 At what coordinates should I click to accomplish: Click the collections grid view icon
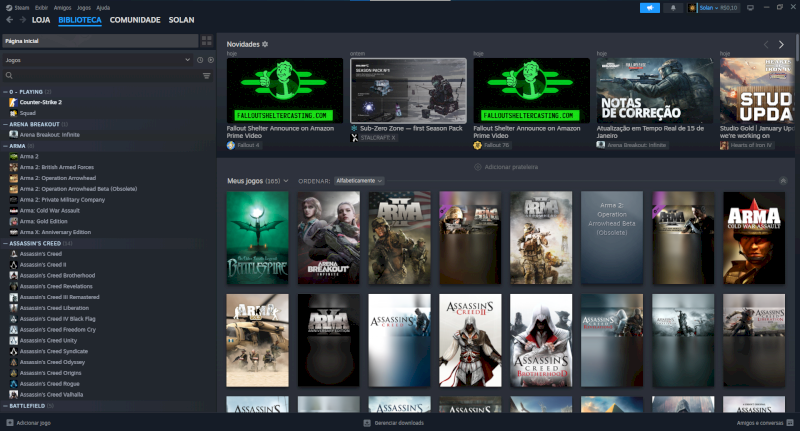(x=206, y=41)
